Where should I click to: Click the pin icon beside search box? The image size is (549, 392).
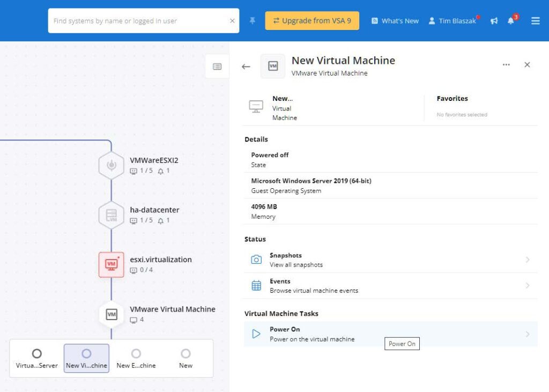253,21
